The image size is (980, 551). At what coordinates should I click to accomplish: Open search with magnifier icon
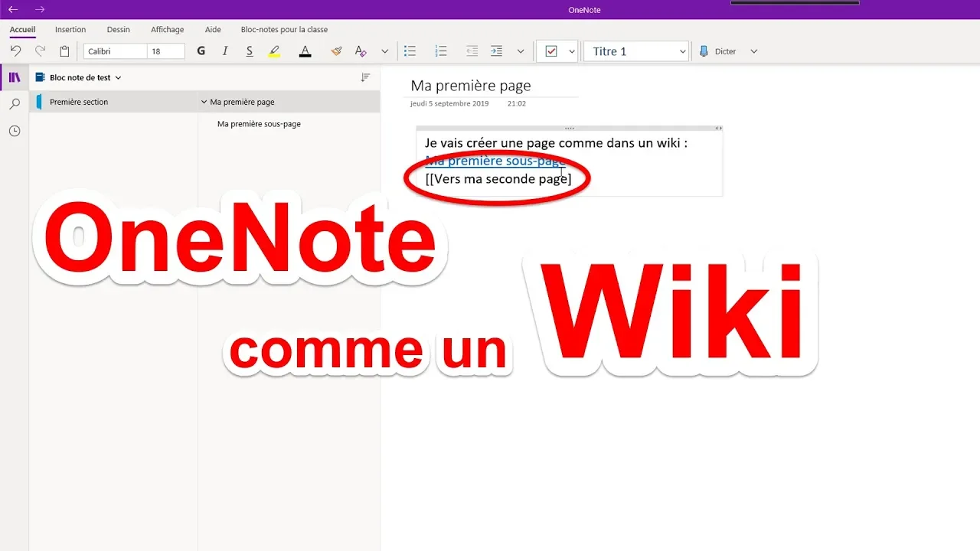point(15,104)
